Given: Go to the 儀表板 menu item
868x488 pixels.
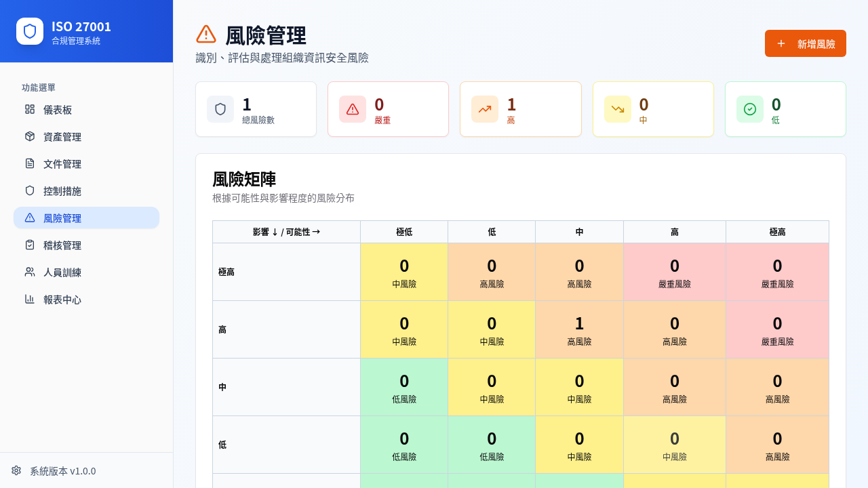Looking at the screenshot, I should 86,109.
